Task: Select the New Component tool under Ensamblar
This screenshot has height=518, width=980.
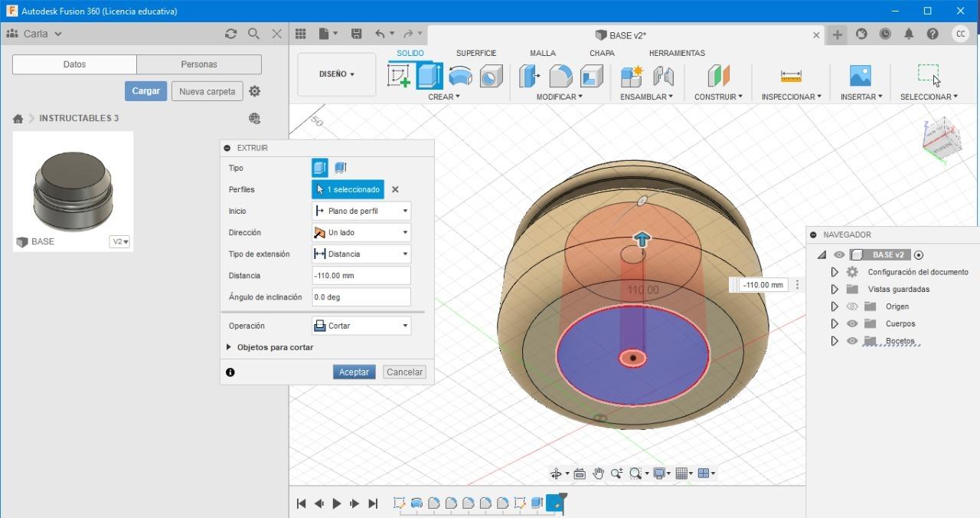Action: click(x=632, y=75)
